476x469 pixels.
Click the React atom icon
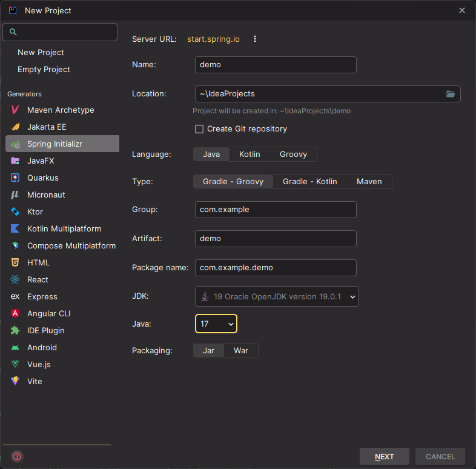(15, 279)
